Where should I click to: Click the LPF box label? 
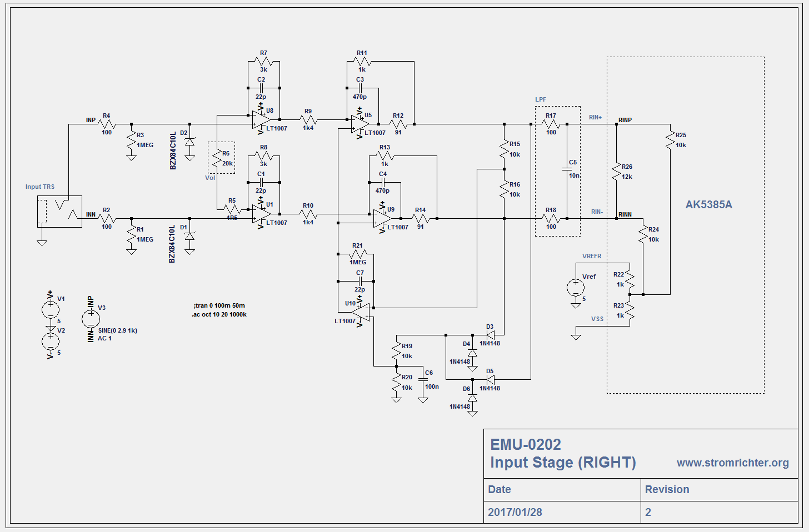tap(541, 99)
